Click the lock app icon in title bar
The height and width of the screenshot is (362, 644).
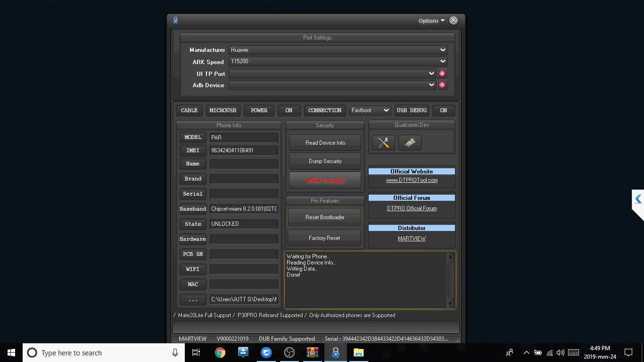point(175,20)
